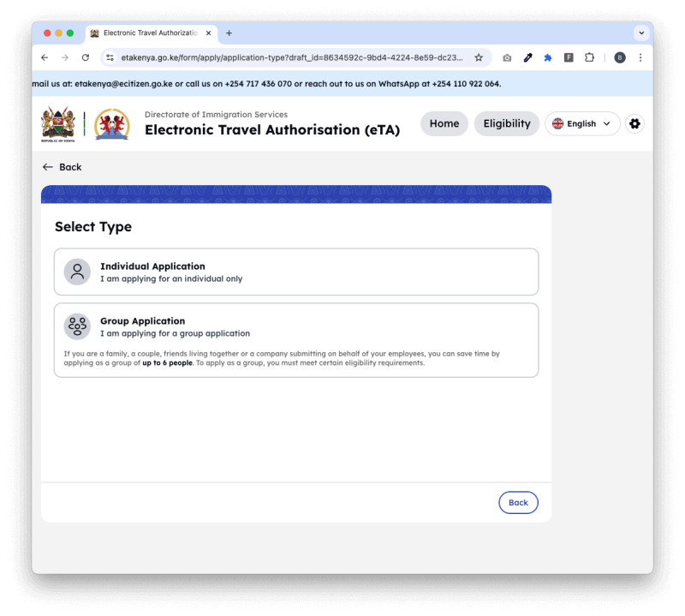The height and width of the screenshot is (616, 685).
Task: Open the settings gear icon
Action: coord(634,123)
